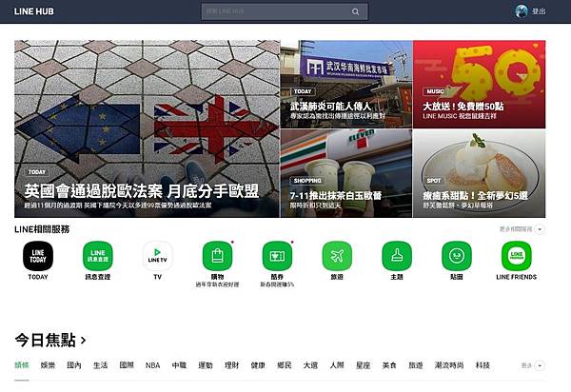This screenshot has height=392, width=571.
Task: Open the 今日焦點 section heading arrow
Action: [84, 341]
